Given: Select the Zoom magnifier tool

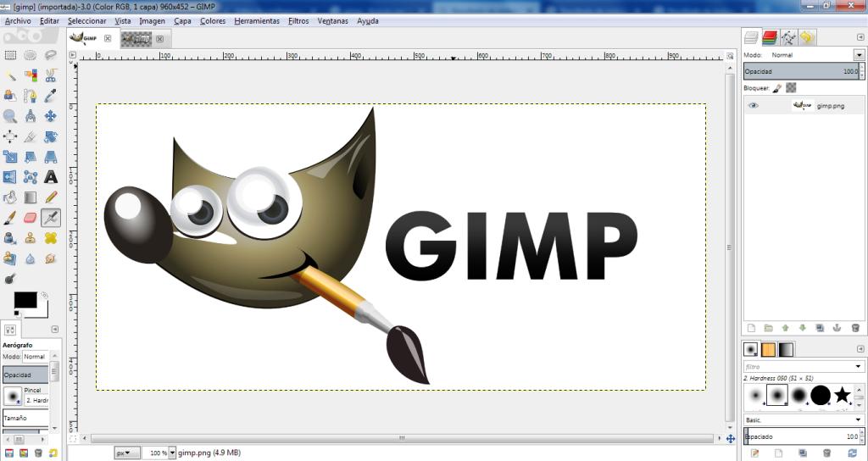Looking at the screenshot, I should 10,115.
